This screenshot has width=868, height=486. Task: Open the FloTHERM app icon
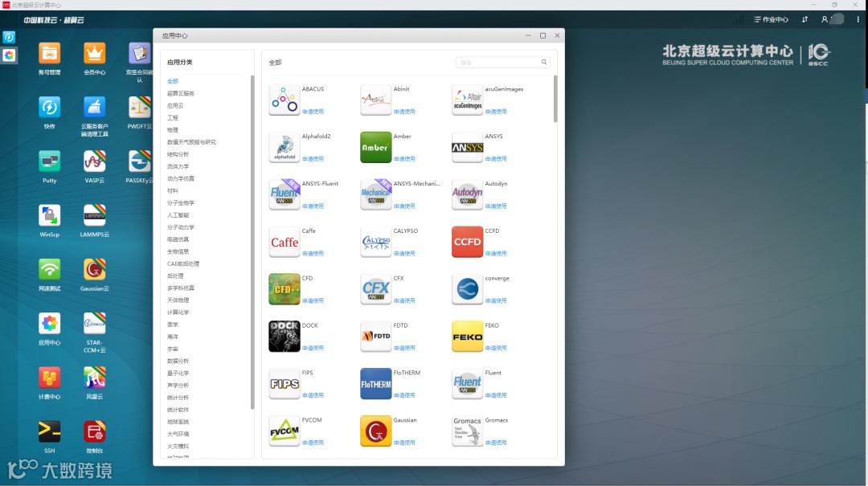[376, 384]
